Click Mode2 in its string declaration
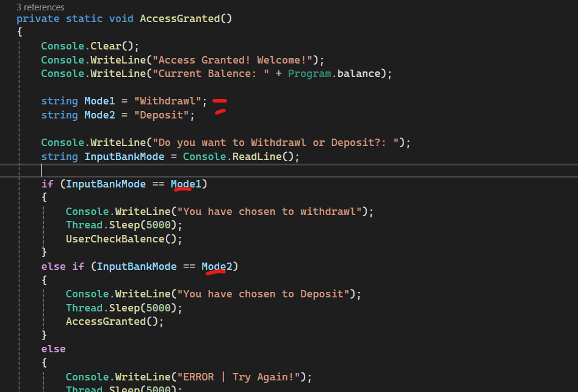 tap(99, 115)
